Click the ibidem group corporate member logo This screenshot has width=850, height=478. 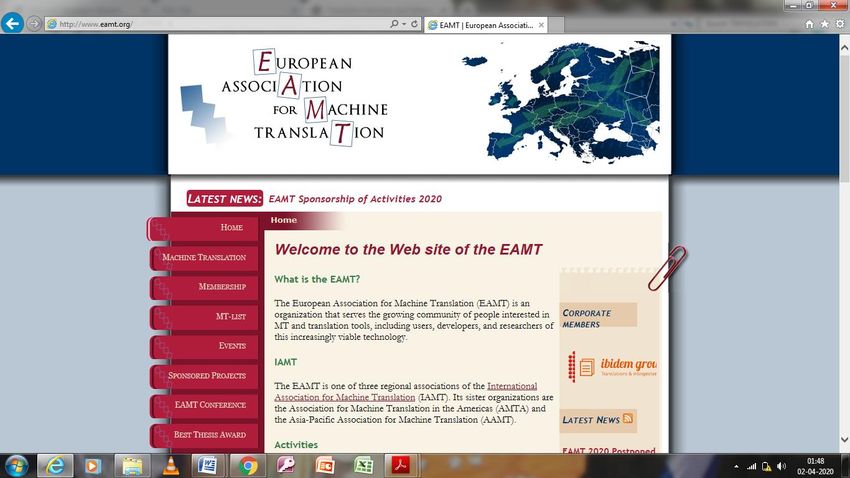[611, 366]
